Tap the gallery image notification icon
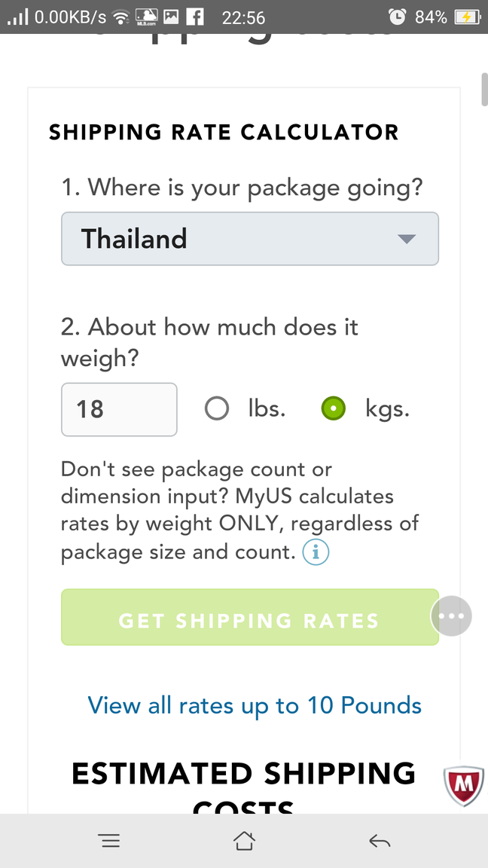This screenshot has height=868, width=488. (x=172, y=17)
